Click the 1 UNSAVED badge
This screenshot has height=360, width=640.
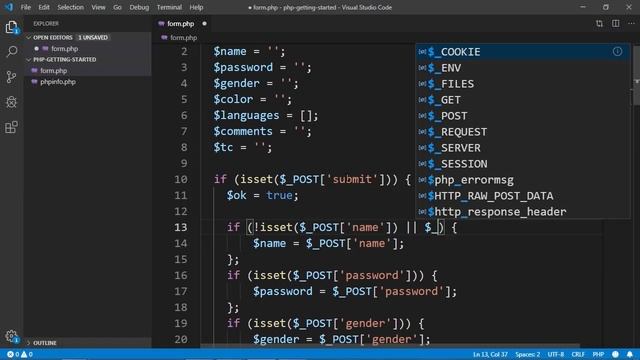pyautogui.click(x=93, y=38)
